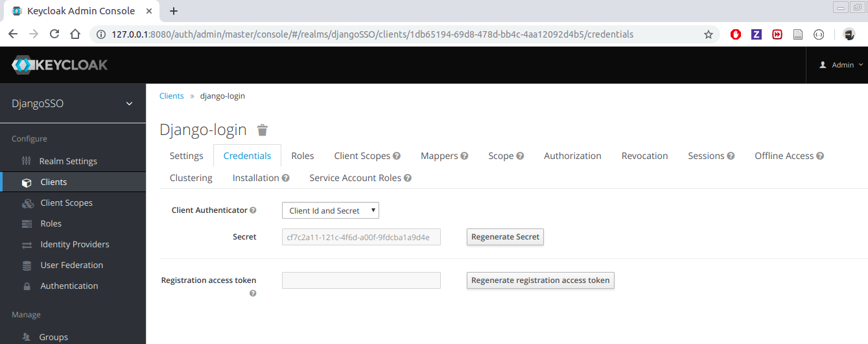Click the browser address bar URL
The image size is (868, 344).
[373, 34]
